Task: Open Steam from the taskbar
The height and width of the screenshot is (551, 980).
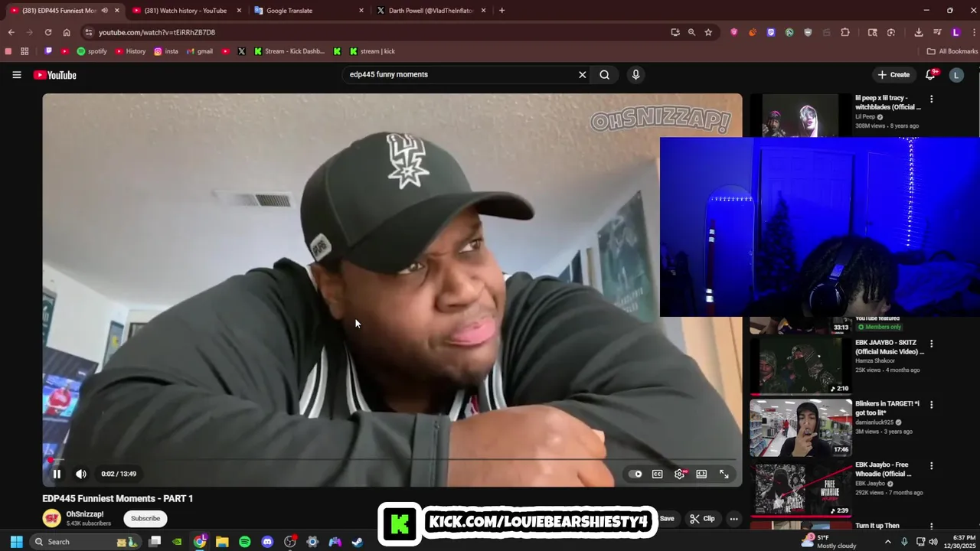Action: [358, 542]
